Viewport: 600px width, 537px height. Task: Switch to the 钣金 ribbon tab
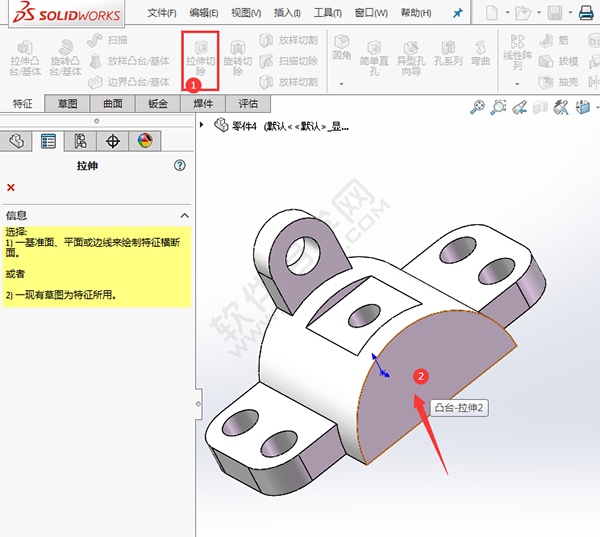(158, 104)
